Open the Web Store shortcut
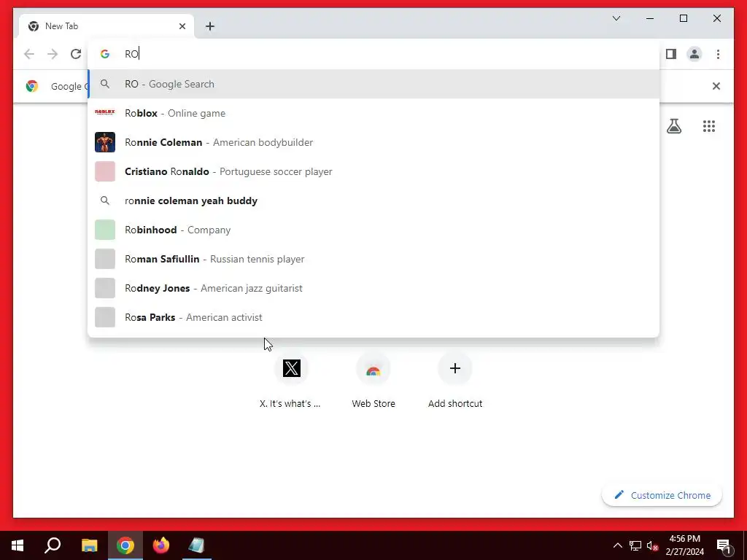Image resolution: width=747 pixels, height=560 pixels. click(373, 368)
